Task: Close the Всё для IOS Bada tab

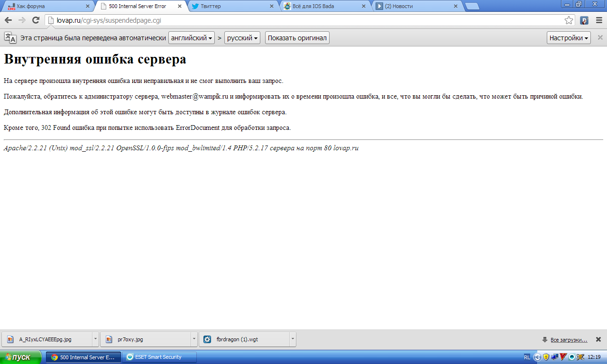Action: pyautogui.click(x=364, y=7)
